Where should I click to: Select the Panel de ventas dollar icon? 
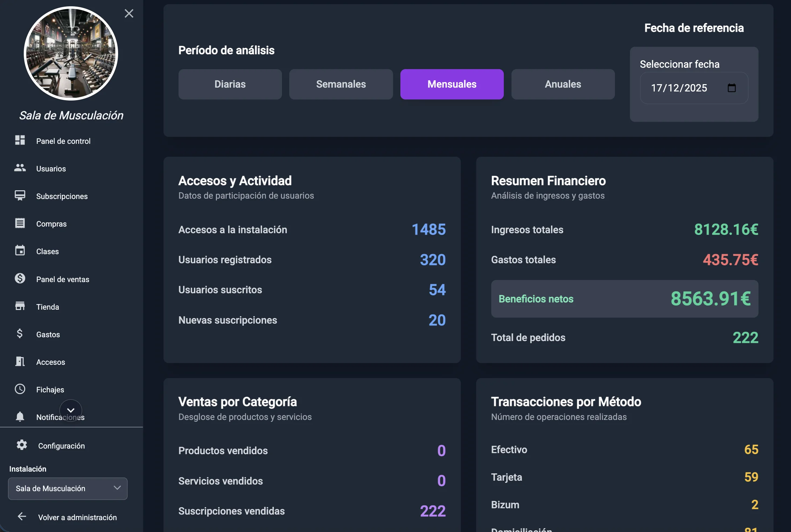(20, 279)
